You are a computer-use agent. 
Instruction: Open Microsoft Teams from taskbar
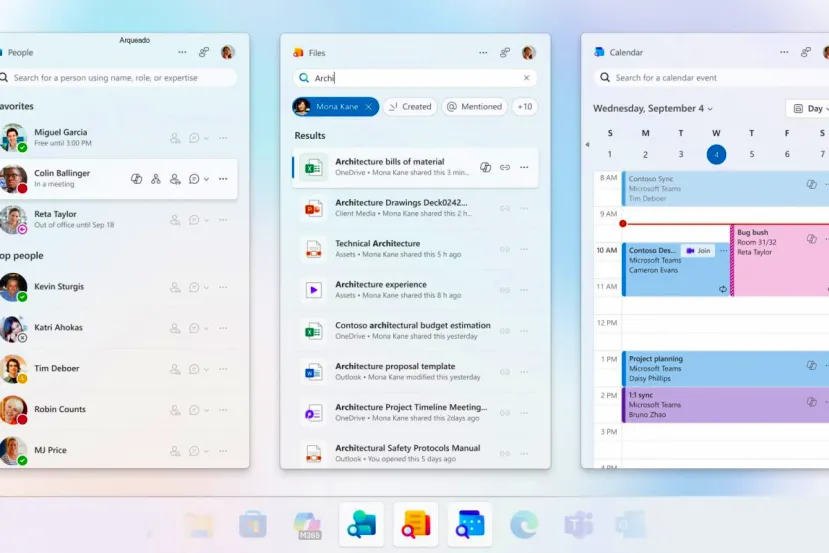click(578, 525)
